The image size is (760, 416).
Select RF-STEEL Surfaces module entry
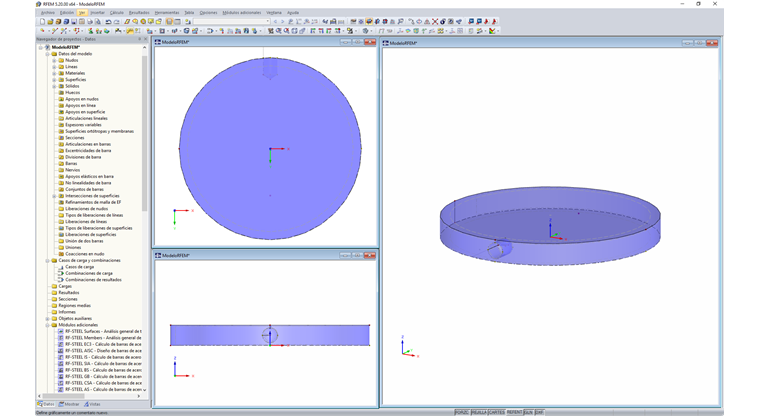click(x=103, y=331)
